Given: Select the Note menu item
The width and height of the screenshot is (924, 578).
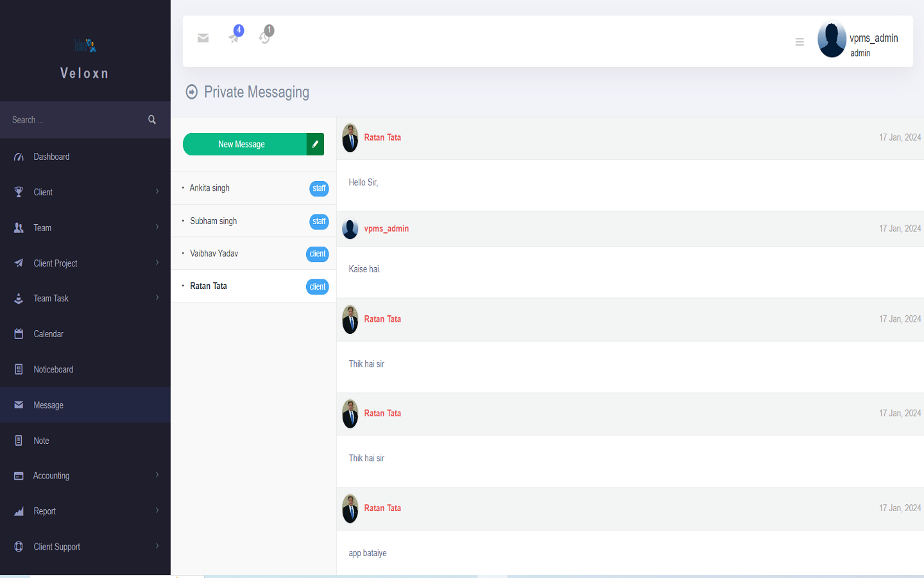Looking at the screenshot, I should click(x=41, y=441).
